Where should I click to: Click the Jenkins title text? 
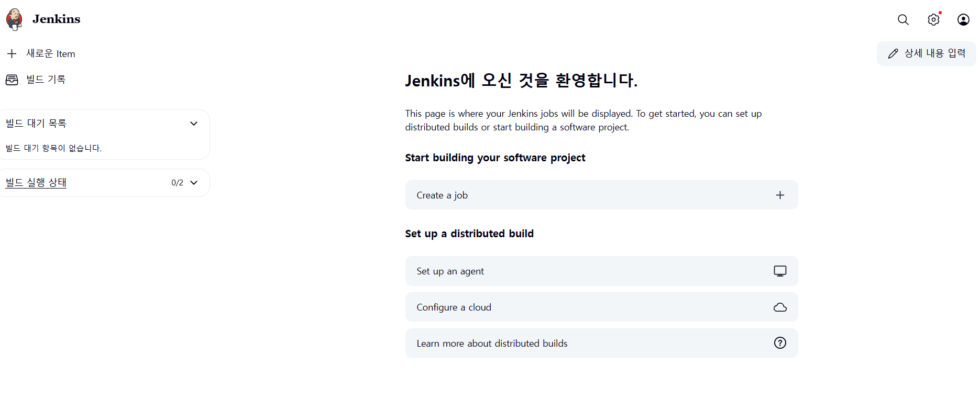[56, 19]
